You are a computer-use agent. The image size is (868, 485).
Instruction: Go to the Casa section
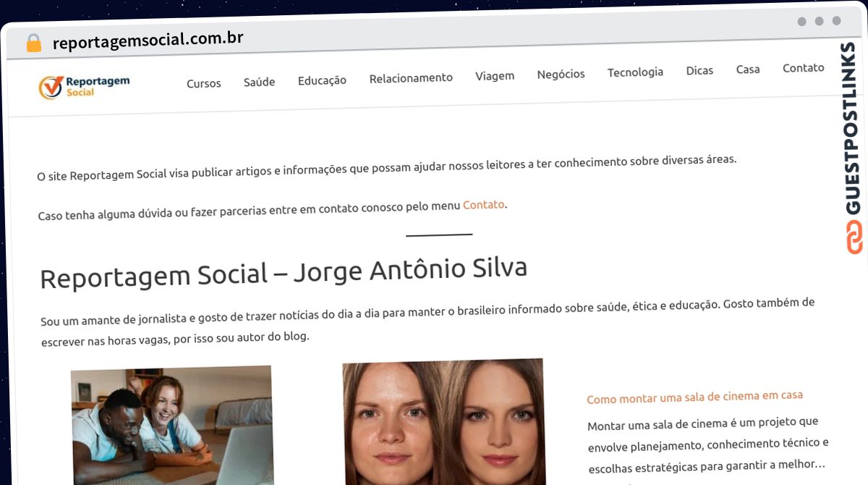[x=748, y=69]
